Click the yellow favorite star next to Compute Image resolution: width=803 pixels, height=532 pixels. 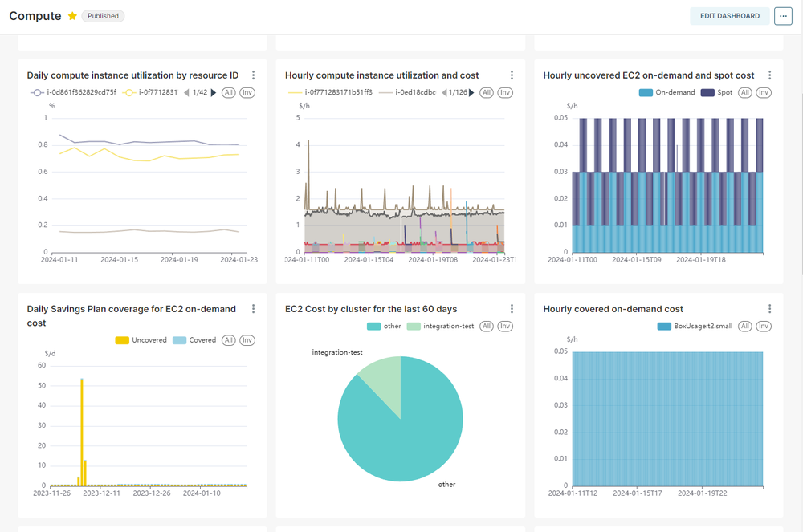coord(72,16)
